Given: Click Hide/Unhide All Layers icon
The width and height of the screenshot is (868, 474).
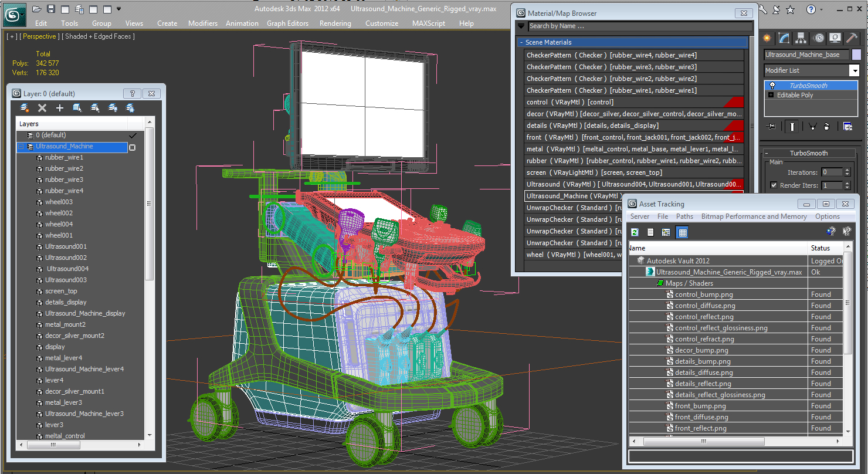Looking at the screenshot, I should (x=113, y=108).
